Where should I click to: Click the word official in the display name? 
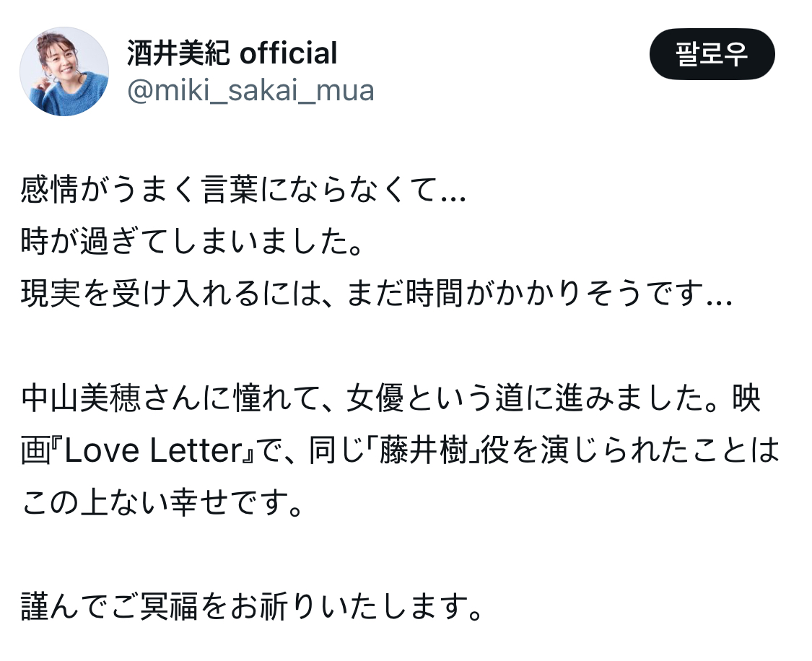coord(287,53)
